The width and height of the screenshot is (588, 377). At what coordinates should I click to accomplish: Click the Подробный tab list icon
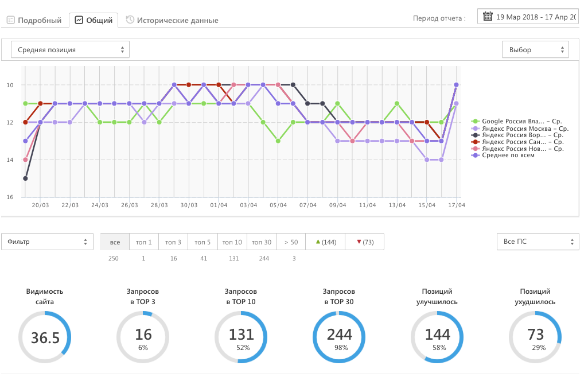tap(10, 20)
